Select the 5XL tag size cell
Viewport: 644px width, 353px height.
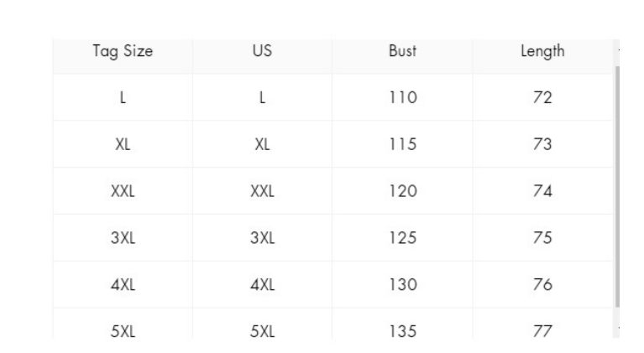click(123, 330)
